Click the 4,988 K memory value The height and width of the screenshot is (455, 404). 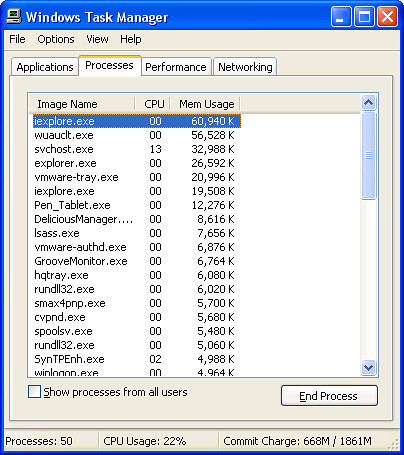click(x=216, y=359)
